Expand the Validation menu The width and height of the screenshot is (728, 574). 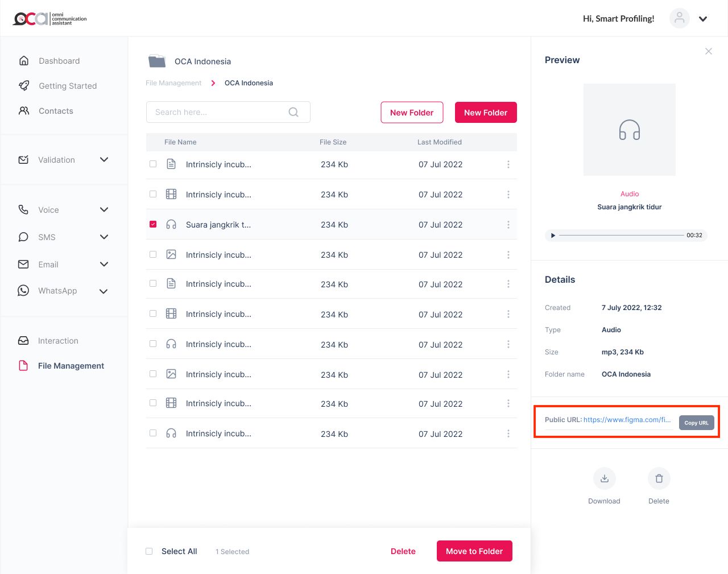coord(104,160)
